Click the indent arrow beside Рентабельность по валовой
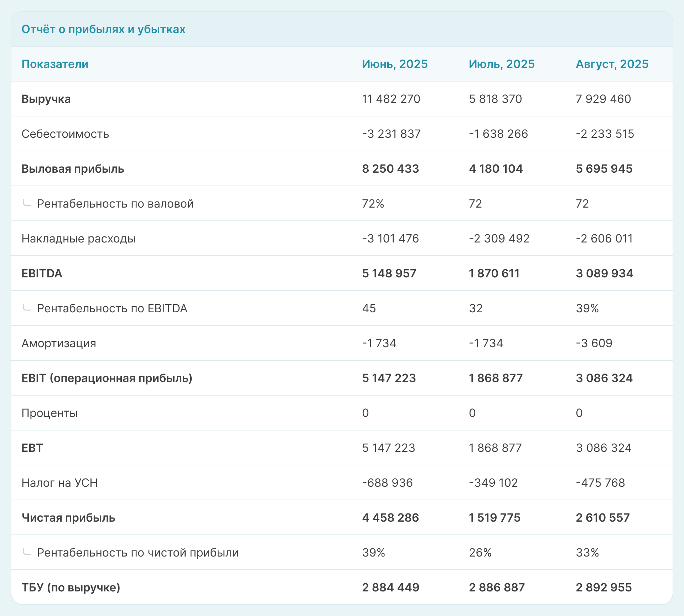This screenshot has width=684, height=616. pos(27,203)
